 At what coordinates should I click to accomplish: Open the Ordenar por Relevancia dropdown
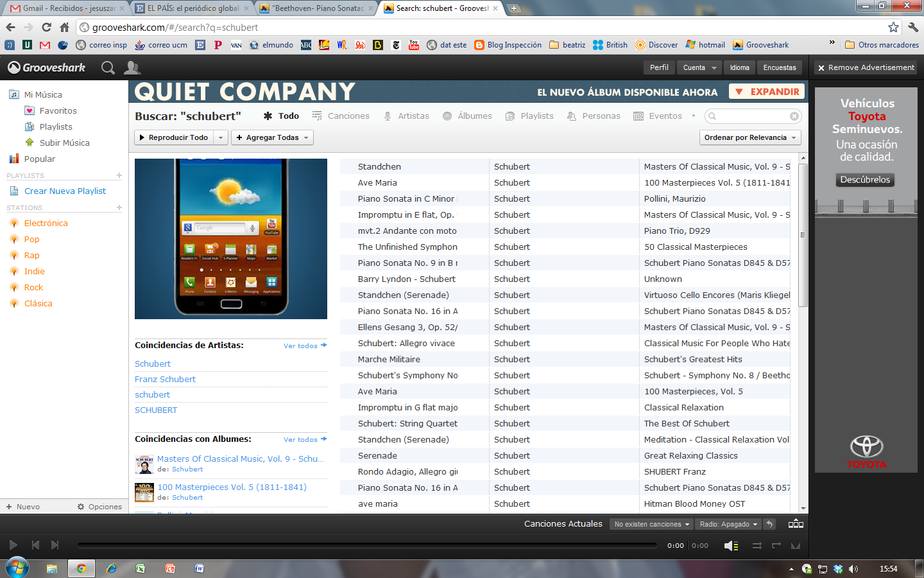point(749,137)
